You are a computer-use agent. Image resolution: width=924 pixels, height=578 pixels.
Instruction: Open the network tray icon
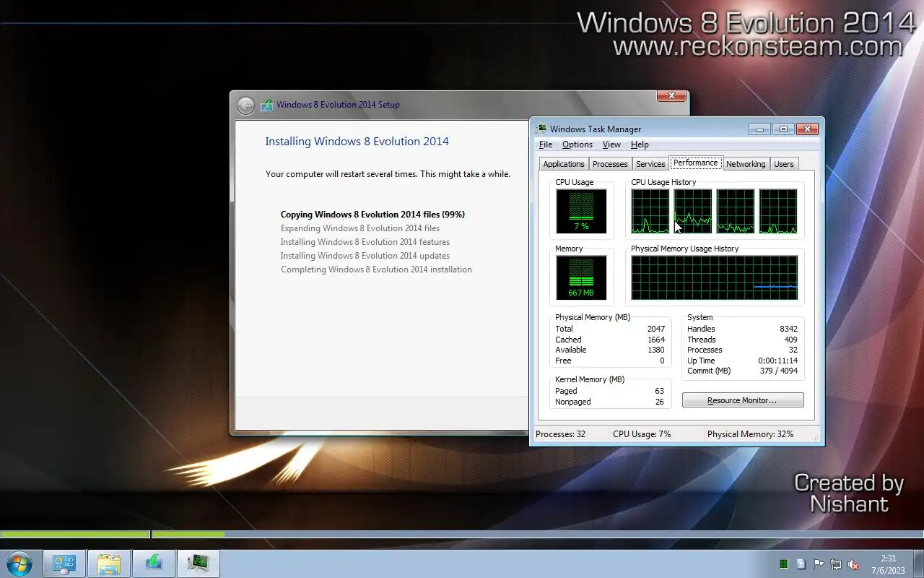point(836,564)
